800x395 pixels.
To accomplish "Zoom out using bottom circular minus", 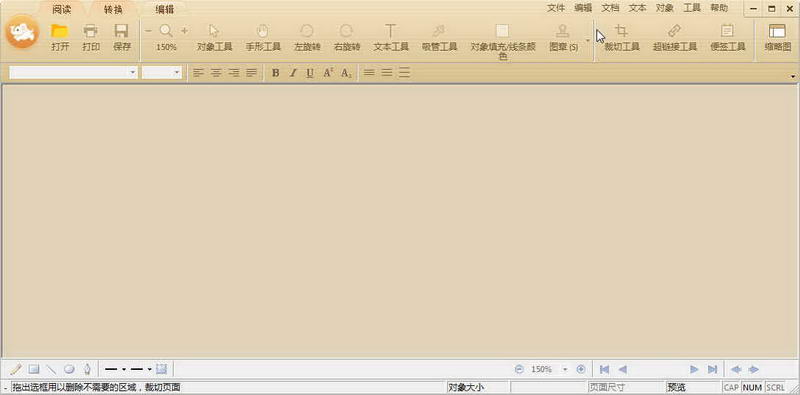I will coord(519,369).
